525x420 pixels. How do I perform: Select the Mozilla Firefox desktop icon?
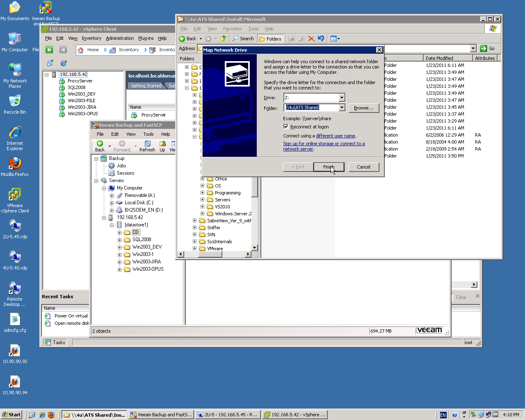coord(15,167)
